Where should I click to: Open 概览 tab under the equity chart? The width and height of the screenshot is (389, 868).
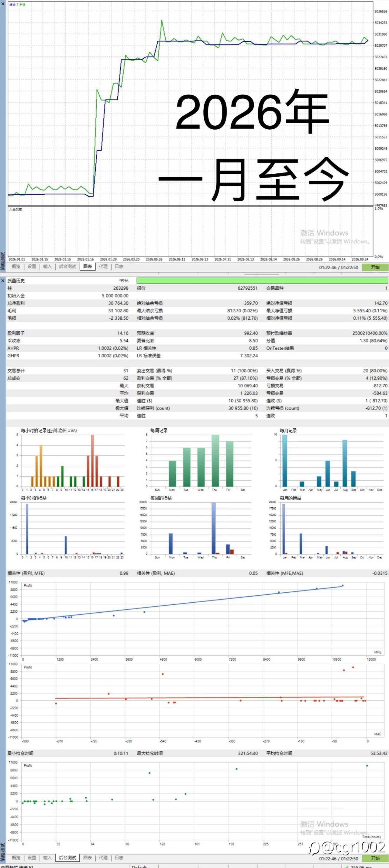pyautogui.click(x=16, y=267)
